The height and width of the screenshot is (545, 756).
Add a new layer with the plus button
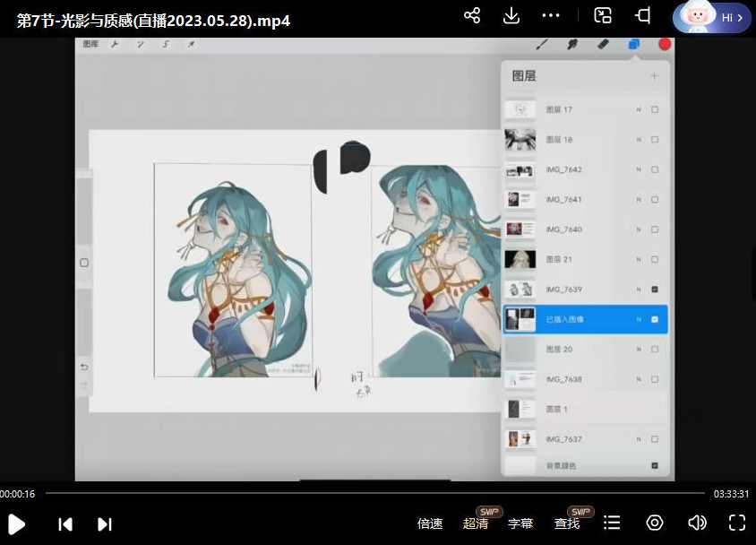[656, 75]
